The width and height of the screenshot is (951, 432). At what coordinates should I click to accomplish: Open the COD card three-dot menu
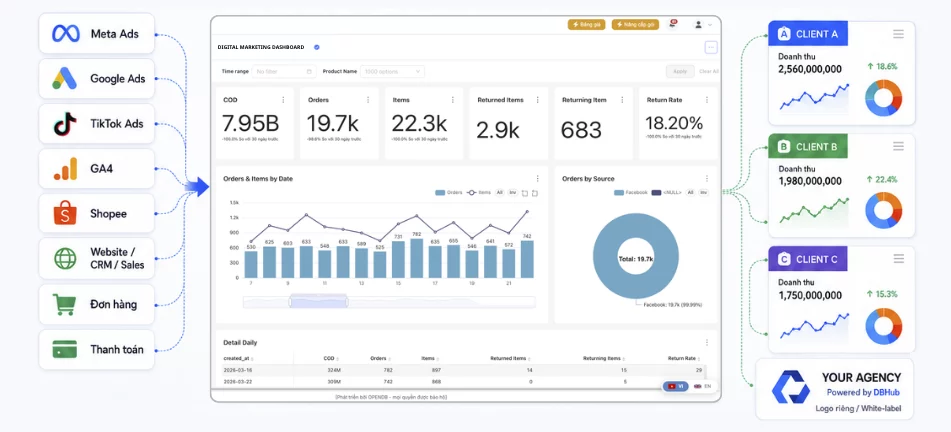click(x=283, y=100)
